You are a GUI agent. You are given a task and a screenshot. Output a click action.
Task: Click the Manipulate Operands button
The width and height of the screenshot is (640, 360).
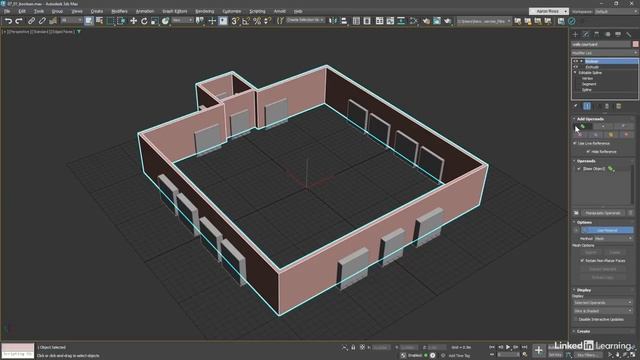pyautogui.click(x=603, y=213)
